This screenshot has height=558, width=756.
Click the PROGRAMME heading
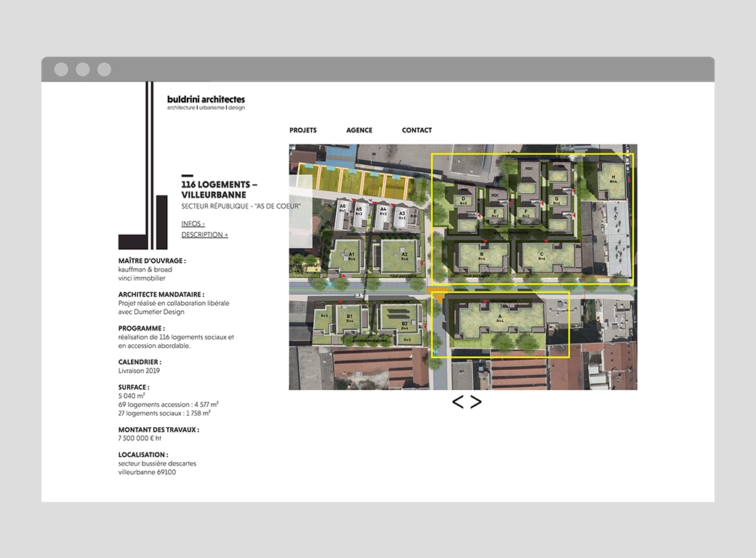click(x=141, y=328)
